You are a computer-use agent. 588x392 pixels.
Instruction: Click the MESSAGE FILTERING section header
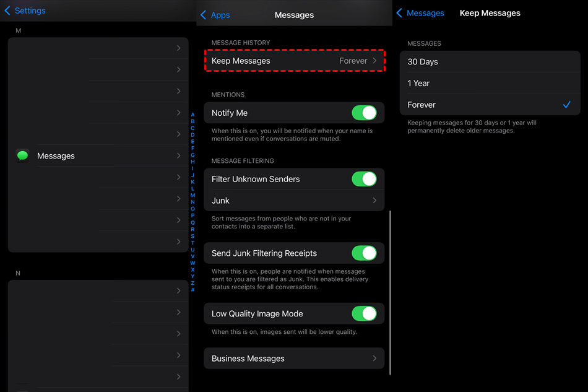pyautogui.click(x=243, y=161)
